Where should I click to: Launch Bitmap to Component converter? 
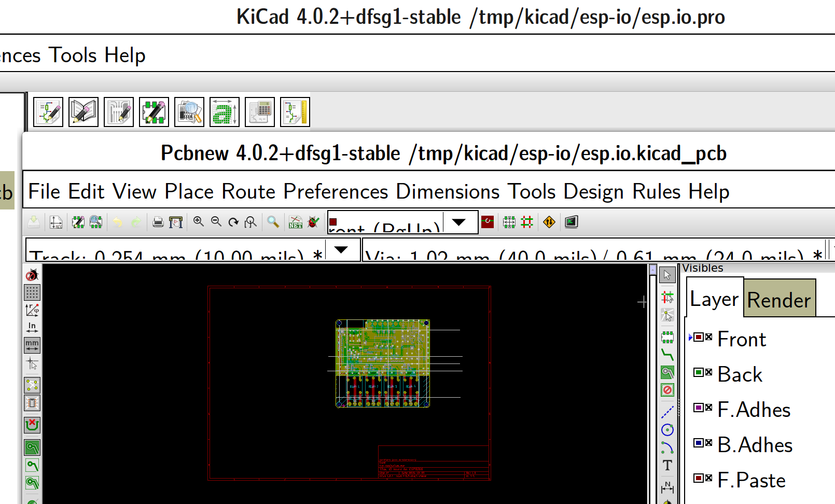225,112
